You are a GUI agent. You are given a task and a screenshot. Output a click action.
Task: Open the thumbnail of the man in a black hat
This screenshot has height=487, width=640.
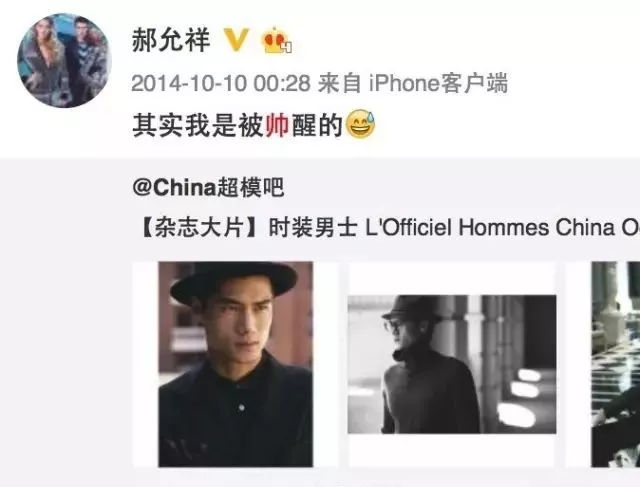click(236, 364)
